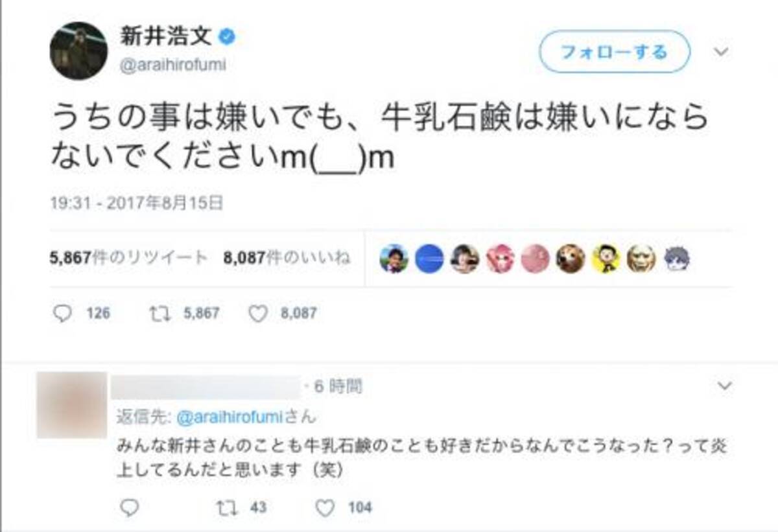View the 8,087件のいいね list
778x532 pixels.
pyautogui.click(x=287, y=258)
